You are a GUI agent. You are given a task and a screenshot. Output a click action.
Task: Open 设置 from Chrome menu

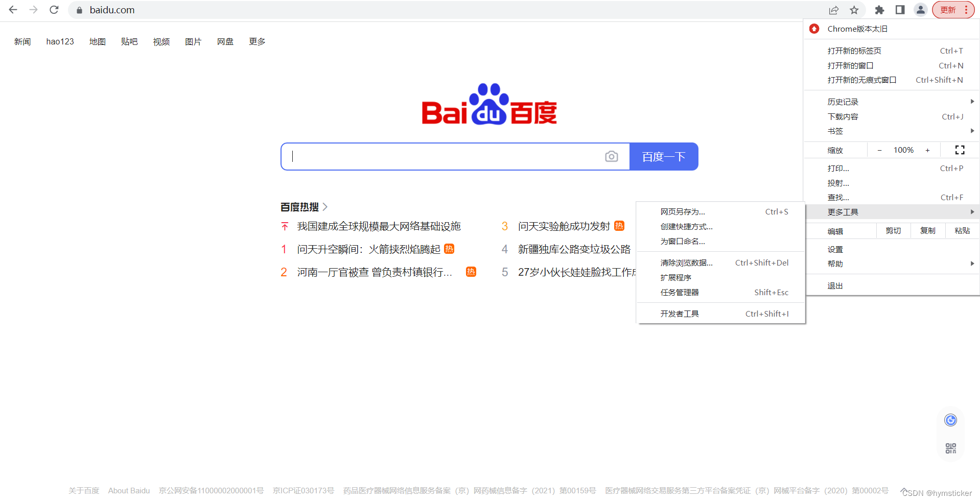[x=892, y=249]
